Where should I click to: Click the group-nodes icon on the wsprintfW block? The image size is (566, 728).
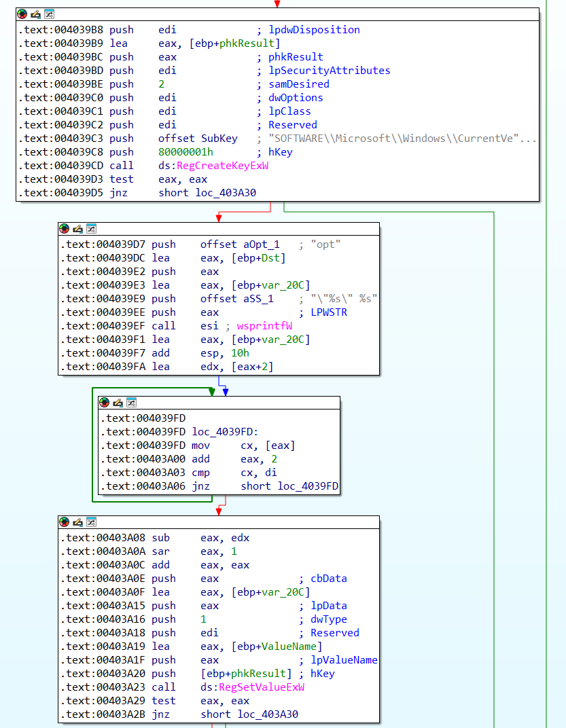[91, 229]
